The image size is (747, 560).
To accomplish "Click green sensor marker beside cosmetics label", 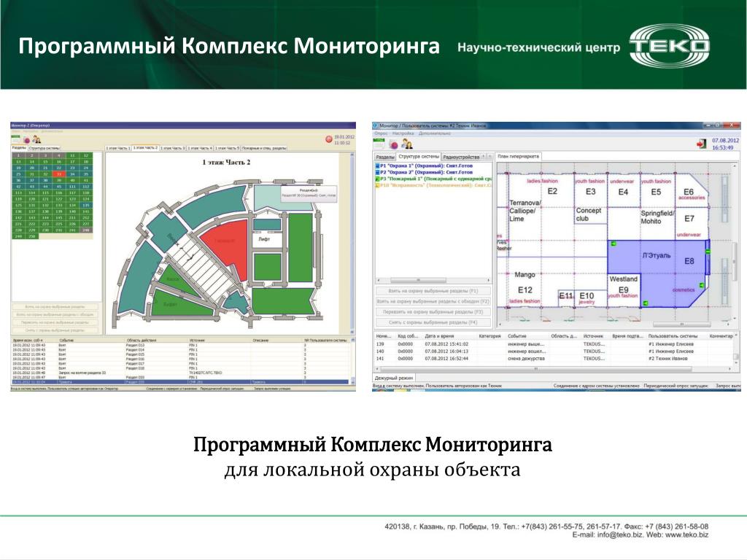I will 702,285.
